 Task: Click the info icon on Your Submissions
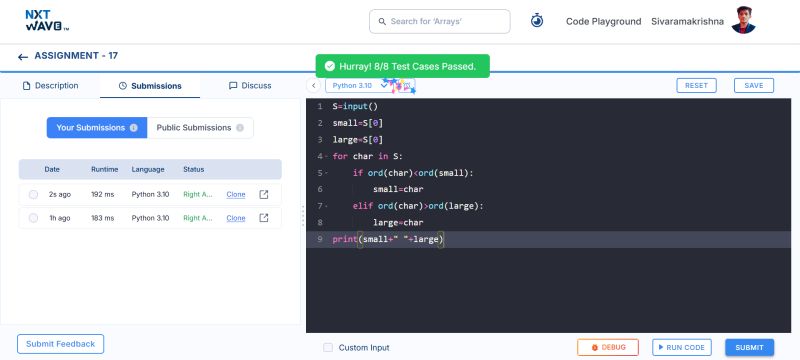pos(134,127)
